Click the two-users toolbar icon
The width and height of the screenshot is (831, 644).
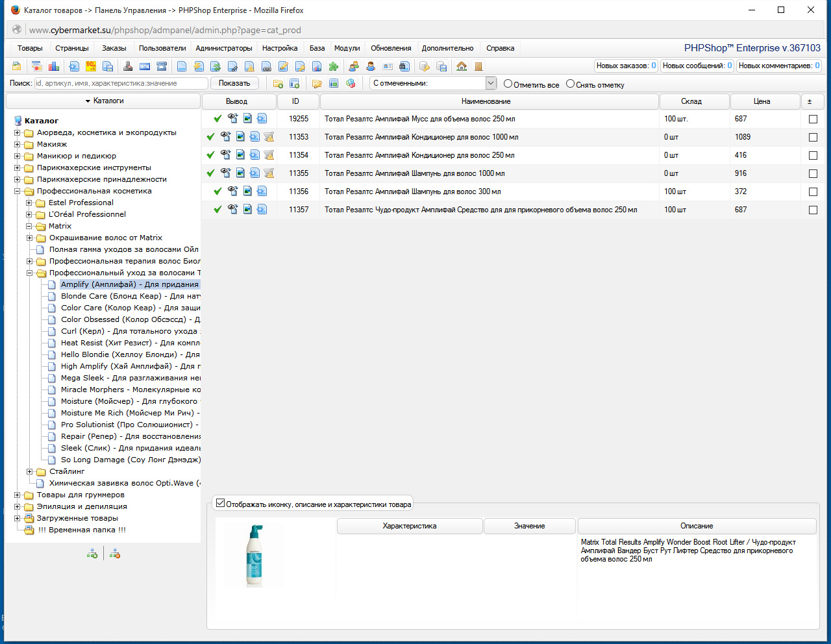(x=354, y=66)
